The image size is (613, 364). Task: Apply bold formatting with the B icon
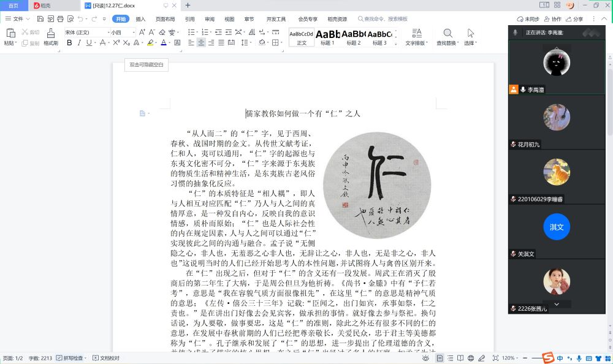[x=69, y=43]
